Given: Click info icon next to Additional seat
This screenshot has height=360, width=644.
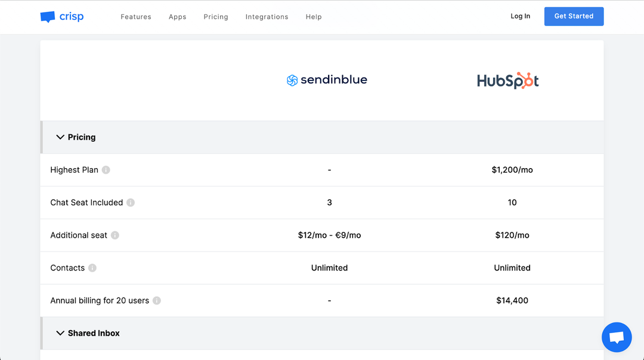Looking at the screenshot, I should pyautogui.click(x=115, y=235).
